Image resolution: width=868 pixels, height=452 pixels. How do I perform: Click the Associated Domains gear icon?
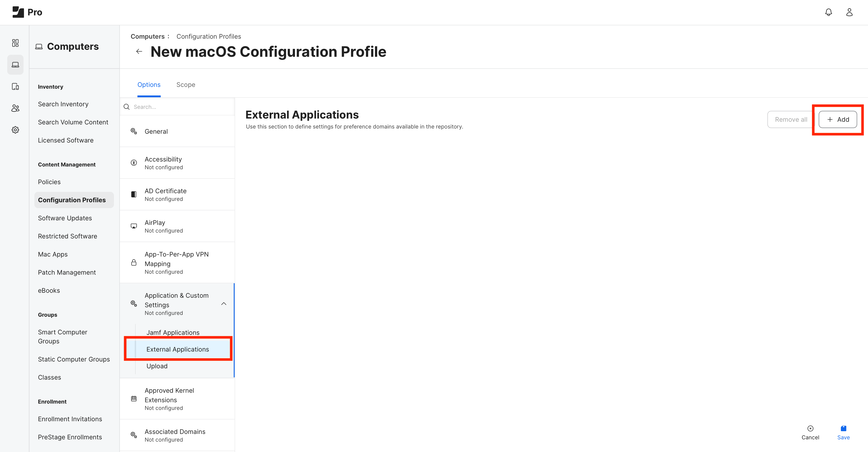click(x=134, y=435)
